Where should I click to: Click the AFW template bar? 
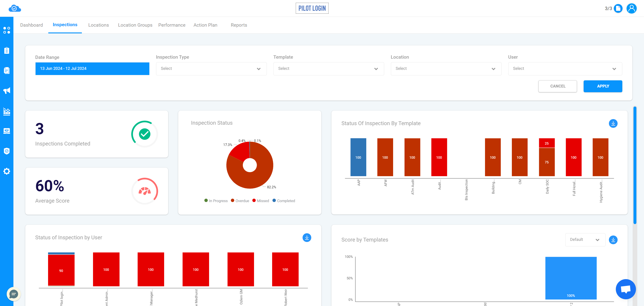pyautogui.click(x=385, y=157)
